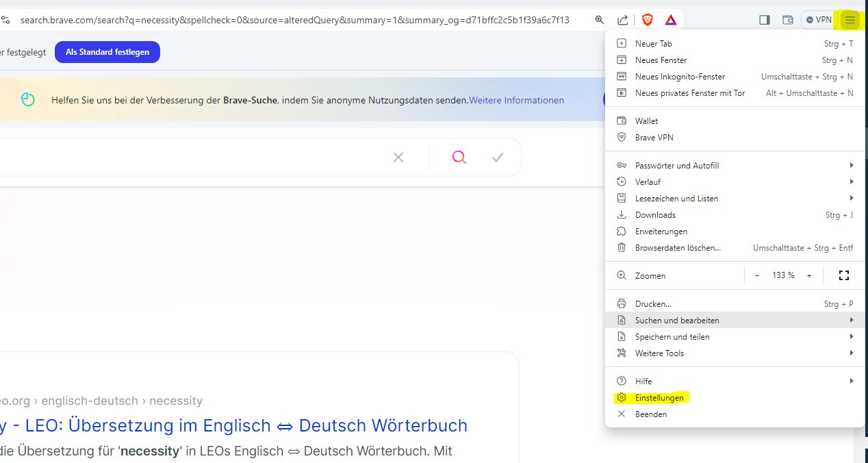Screen dimensions: 868x463
Task: Click the pink search magnifier icon
Action: [x=459, y=158]
